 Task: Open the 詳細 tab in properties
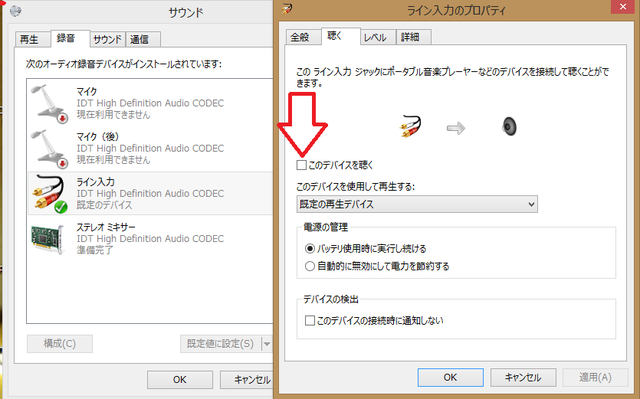tap(413, 37)
